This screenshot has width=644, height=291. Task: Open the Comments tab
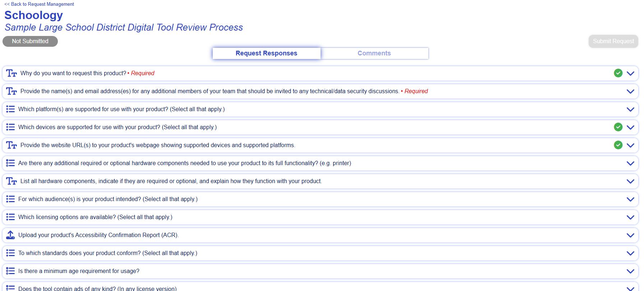[x=374, y=53]
